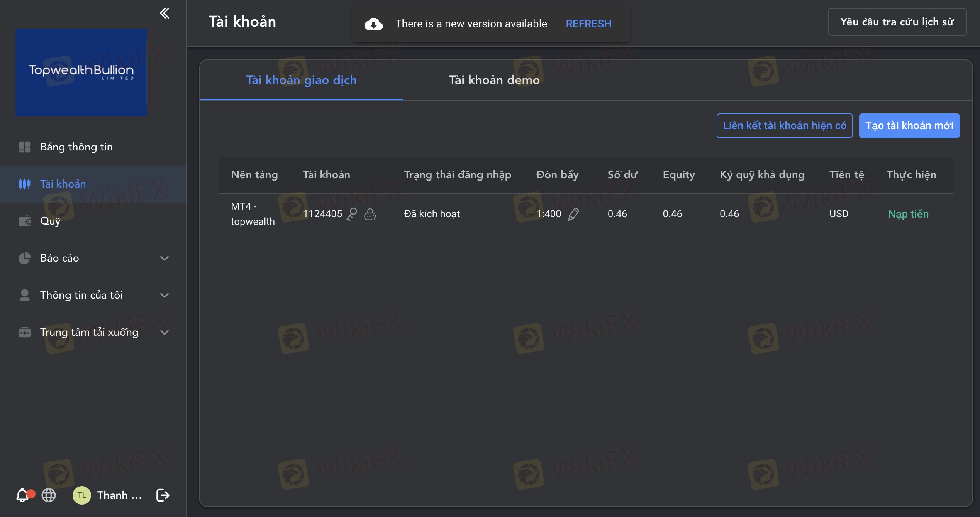This screenshot has width=980, height=517.
Task: Switch to the Tài khoản demo tab
Action: coord(494,80)
